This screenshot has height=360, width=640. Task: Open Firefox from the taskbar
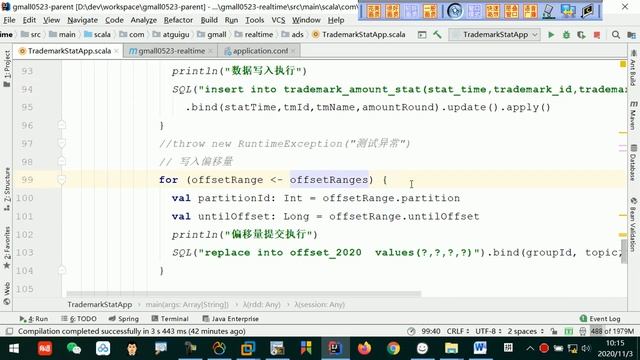coord(364,349)
